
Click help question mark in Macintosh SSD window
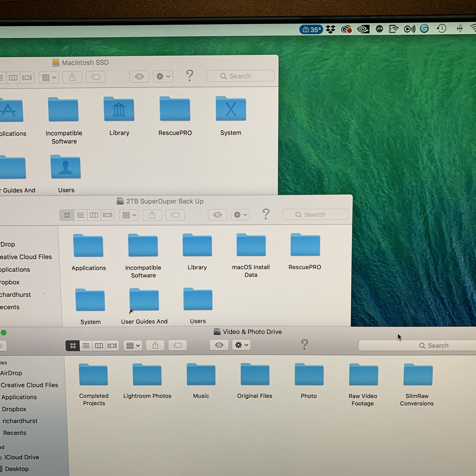coord(190,76)
